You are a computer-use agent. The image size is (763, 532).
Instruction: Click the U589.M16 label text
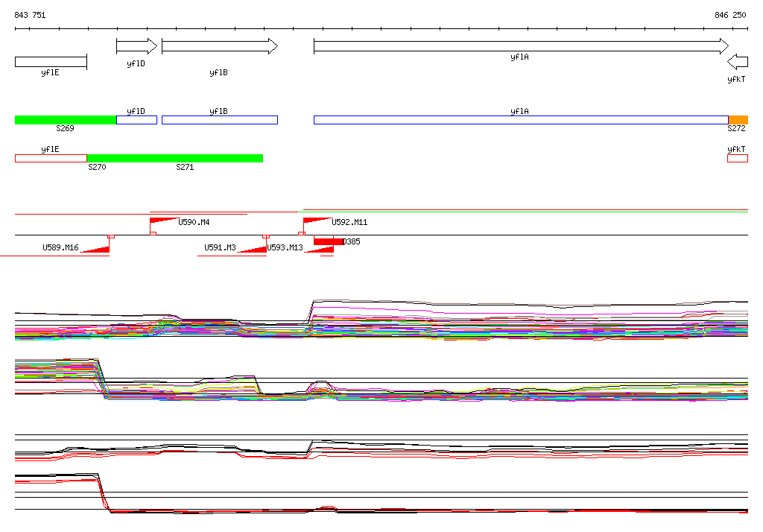(60, 248)
